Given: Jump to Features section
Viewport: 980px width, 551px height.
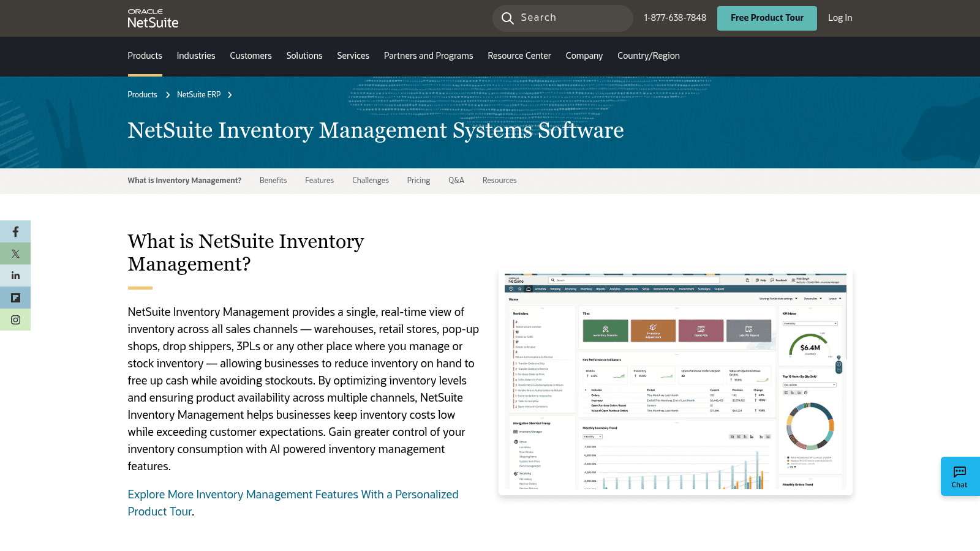Looking at the screenshot, I should pyautogui.click(x=319, y=181).
